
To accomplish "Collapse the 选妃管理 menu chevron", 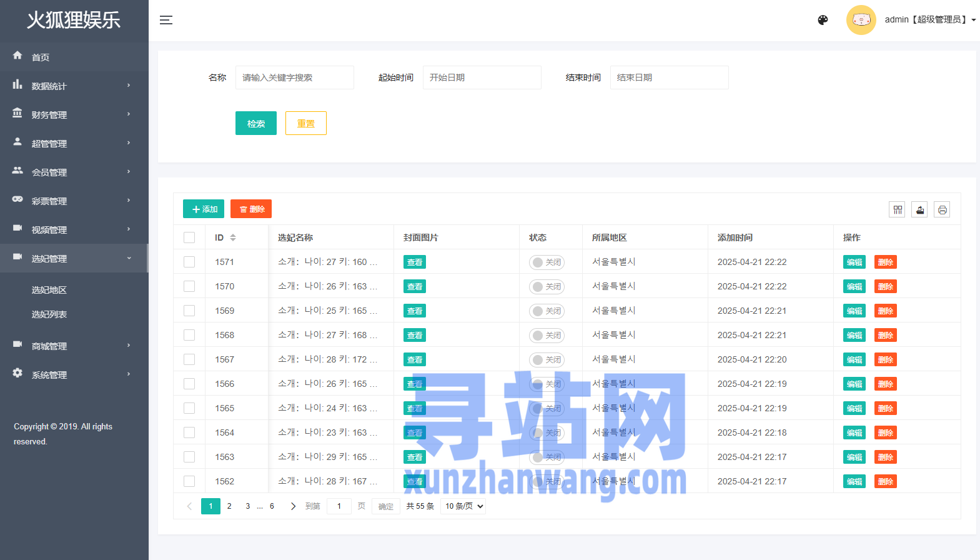I will tap(129, 257).
